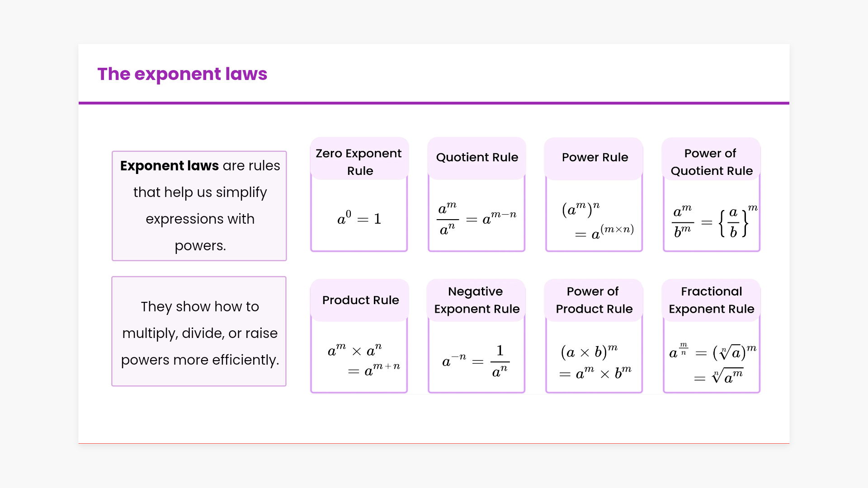Click the Product Rule a^(m+n) formula
This screenshot has height=488, width=868.
tap(363, 360)
